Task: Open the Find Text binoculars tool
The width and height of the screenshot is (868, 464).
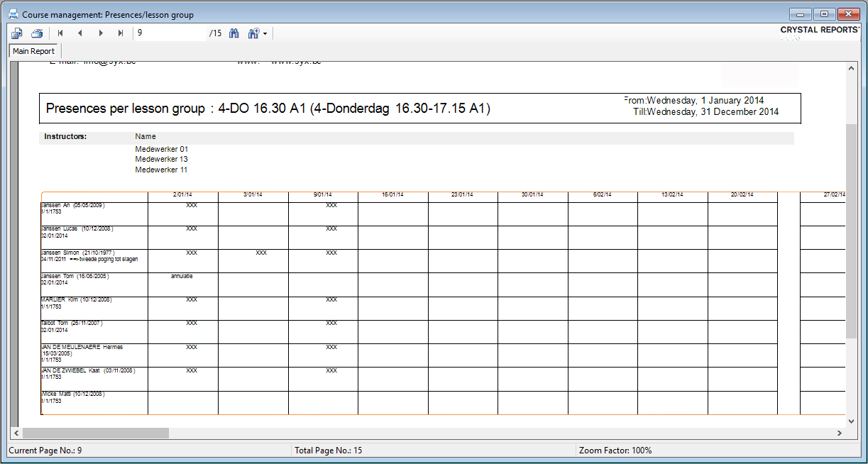Action: click(234, 33)
